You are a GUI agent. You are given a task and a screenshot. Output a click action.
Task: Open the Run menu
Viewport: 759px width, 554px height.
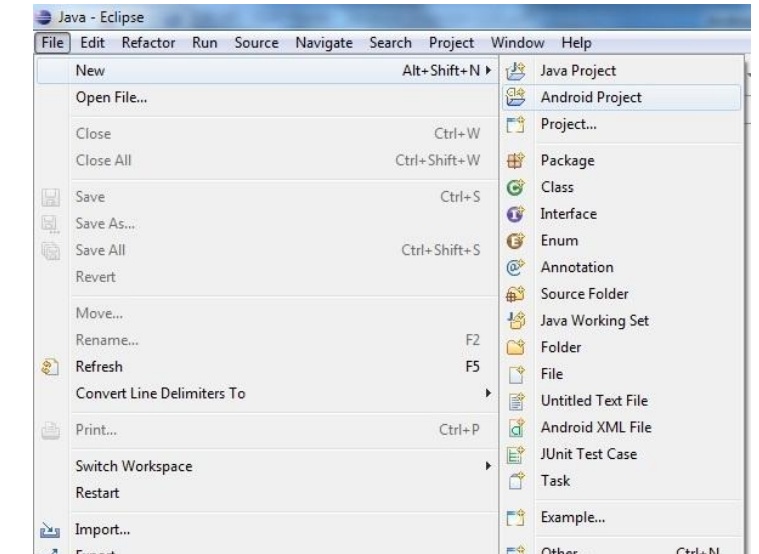(205, 43)
